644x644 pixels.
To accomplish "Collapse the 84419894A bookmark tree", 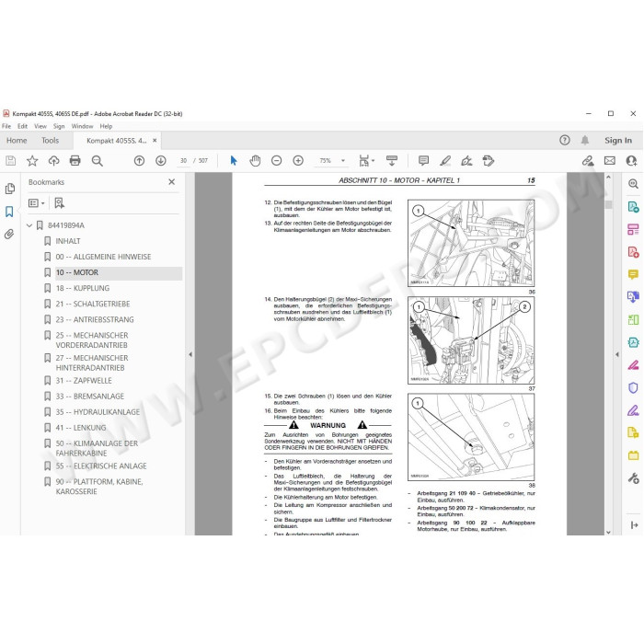I will [x=29, y=225].
